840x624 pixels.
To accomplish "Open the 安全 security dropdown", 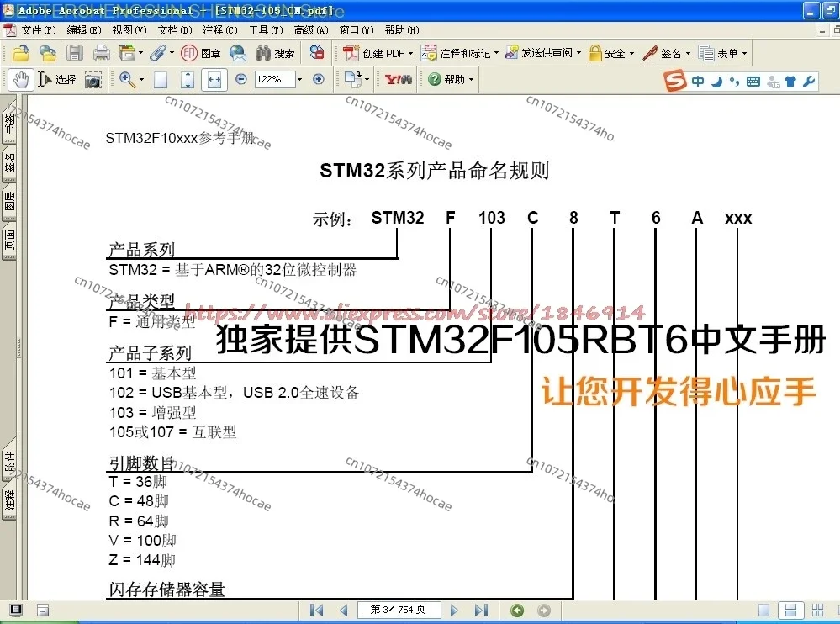I will tap(611, 53).
